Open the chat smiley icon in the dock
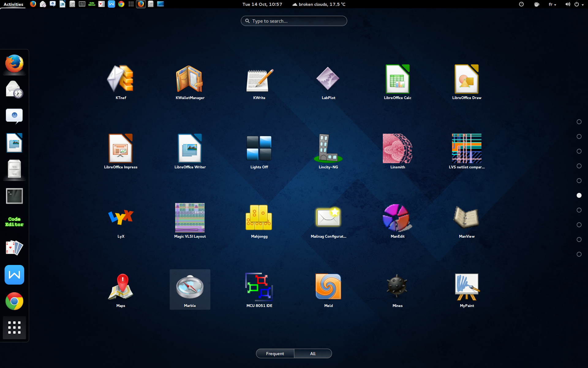This screenshot has height=368, width=588. point(14,116)
